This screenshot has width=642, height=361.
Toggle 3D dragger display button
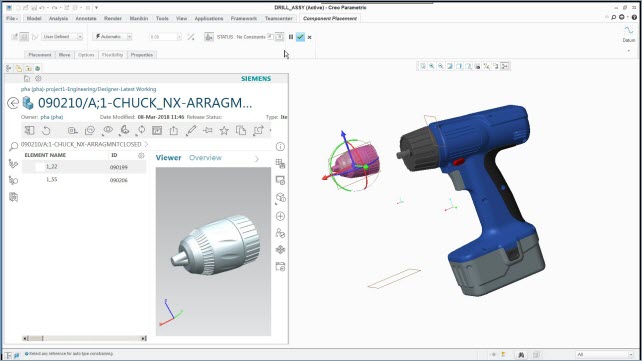coord(209,37)
